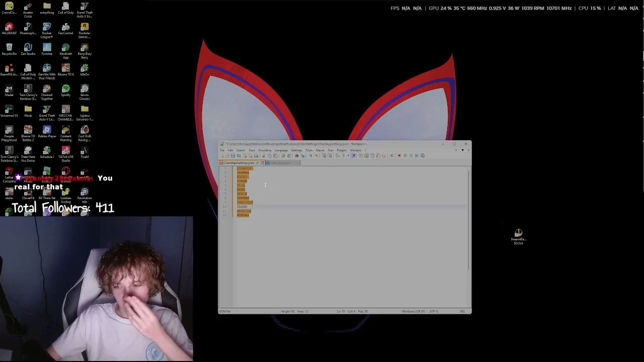This screenshot has width=644, height=362.
Task: Open the Plugins menu in Notepad++
Action: 342,150
